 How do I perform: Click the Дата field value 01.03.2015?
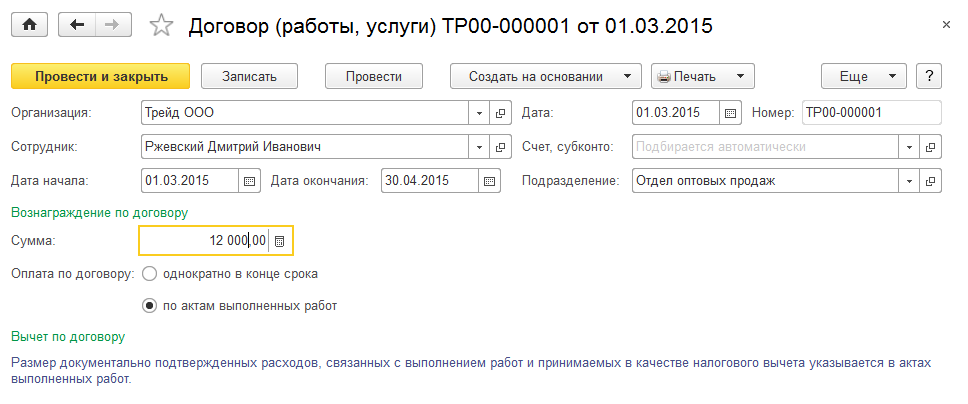tap(677, 113)
